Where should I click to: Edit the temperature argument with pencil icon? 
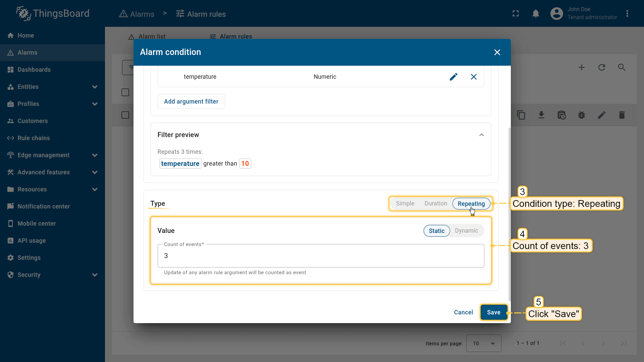pos(453,77)
